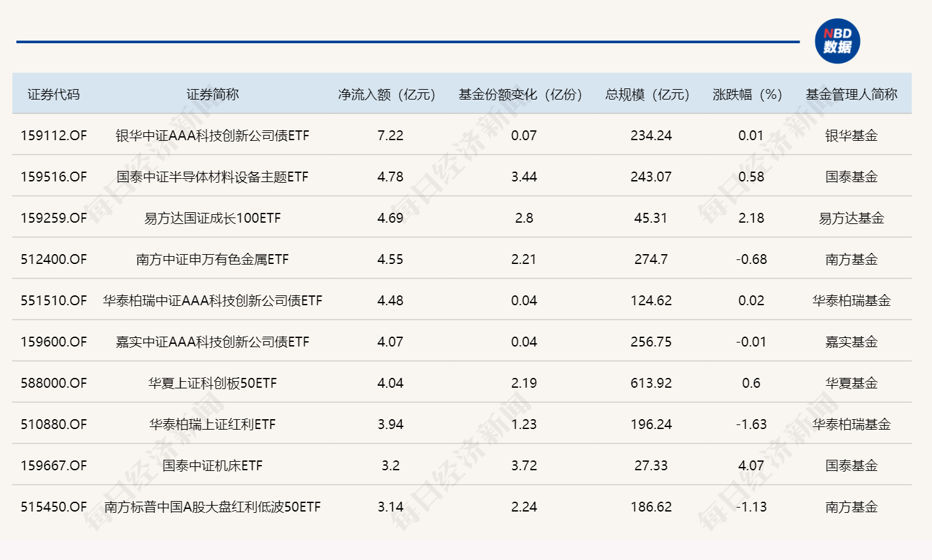Select 国泰中证半导体材料设备主题ETF name
The height and width of the screenshot is (560, 932).
click(213, 177)
